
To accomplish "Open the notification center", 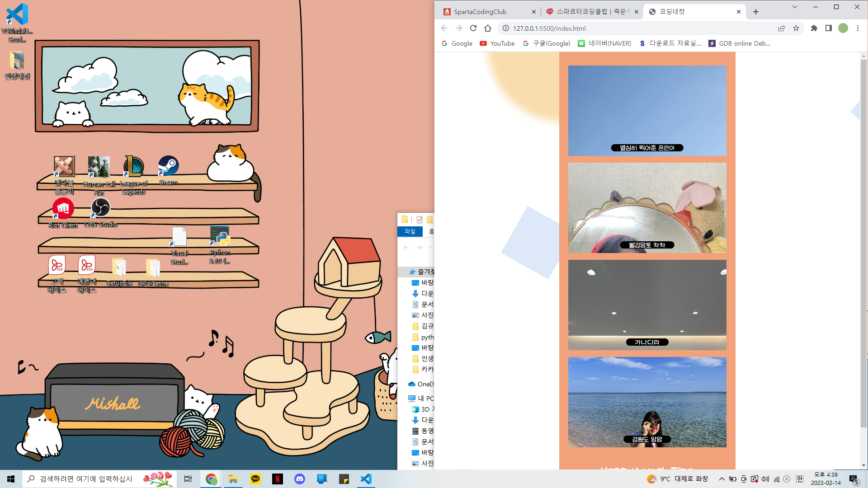I will (x=854, y=479).
